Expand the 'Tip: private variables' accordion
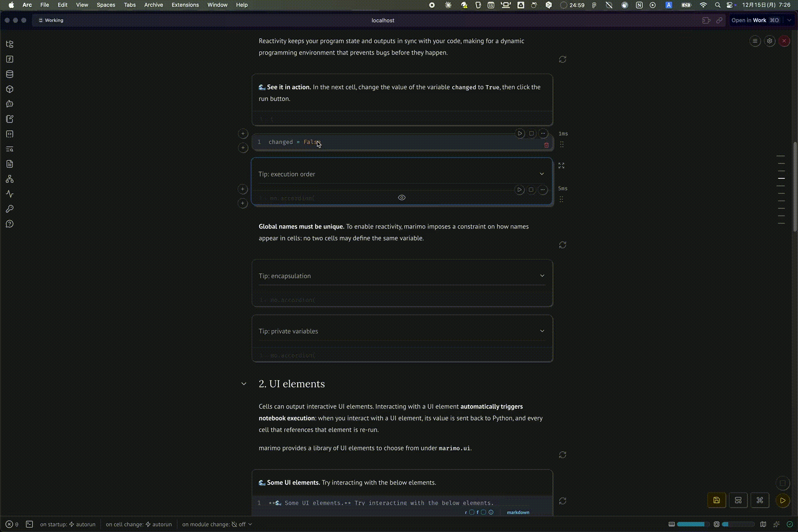 542,331
